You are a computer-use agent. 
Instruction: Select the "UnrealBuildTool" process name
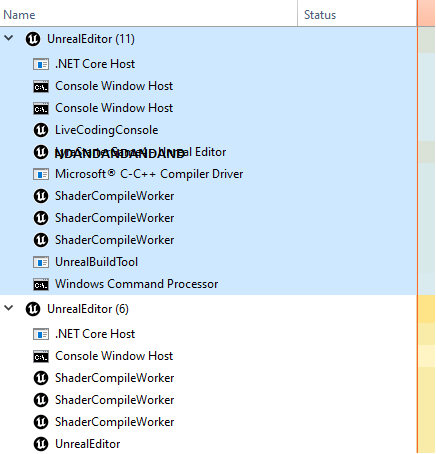tap(96, 262)
